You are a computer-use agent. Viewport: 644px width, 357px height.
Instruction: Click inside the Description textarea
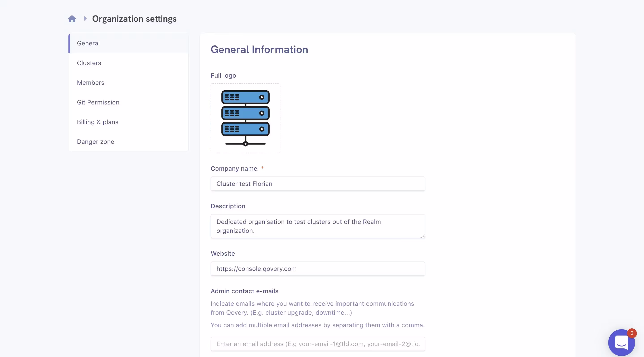tap(318, 226)
